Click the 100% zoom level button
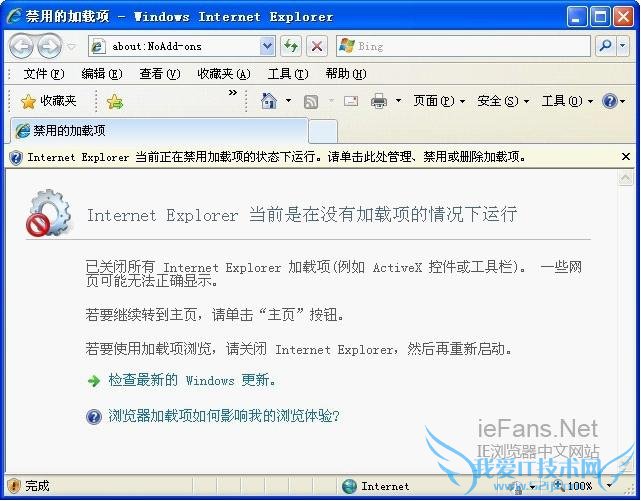This screenshot has height=501, width=641. tap(574, 486)
